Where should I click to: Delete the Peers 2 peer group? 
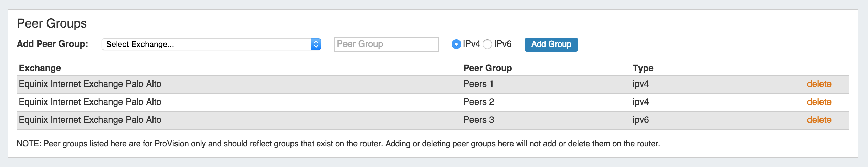coord(819,102)
